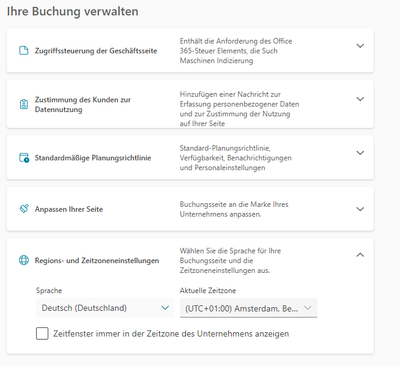Open the Aktuelle Zeitzone dropdown
The height and width of the screenshot is (366, 400).
click(x=248, y=308)
